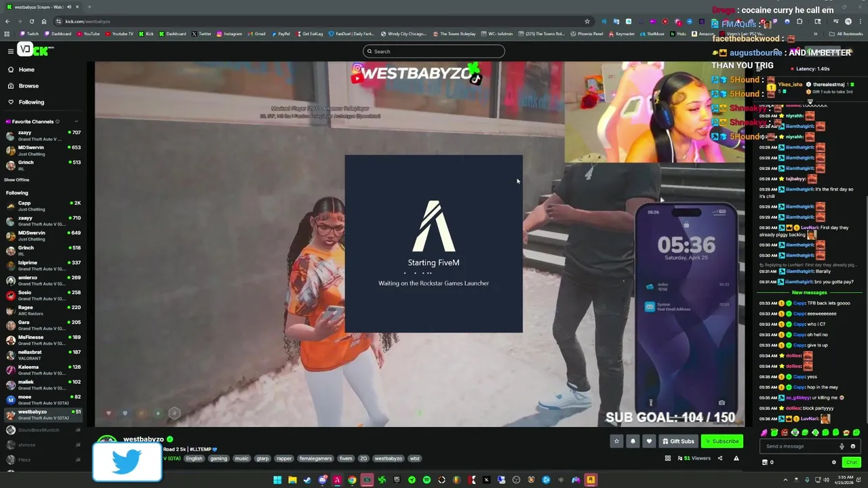Open MsFinesse channel in Following list
Screen dimensions: 868x488
tap(43, 340)
